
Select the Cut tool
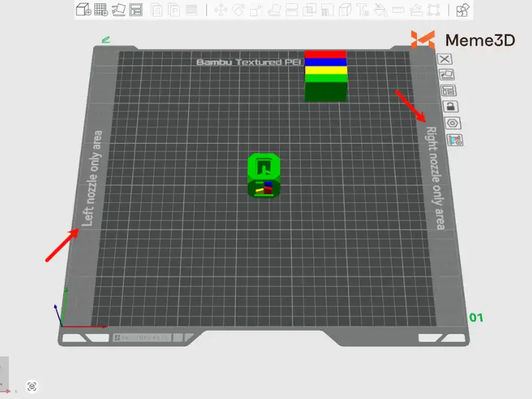click(291, 10)
